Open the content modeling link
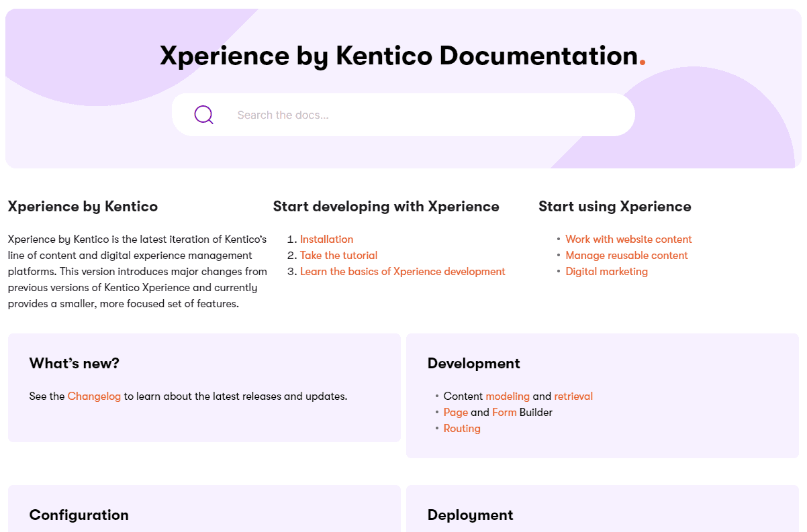Image resolution: width=807 pixels, height=532 pixels. pyautogui.click(x=508, y=396)
